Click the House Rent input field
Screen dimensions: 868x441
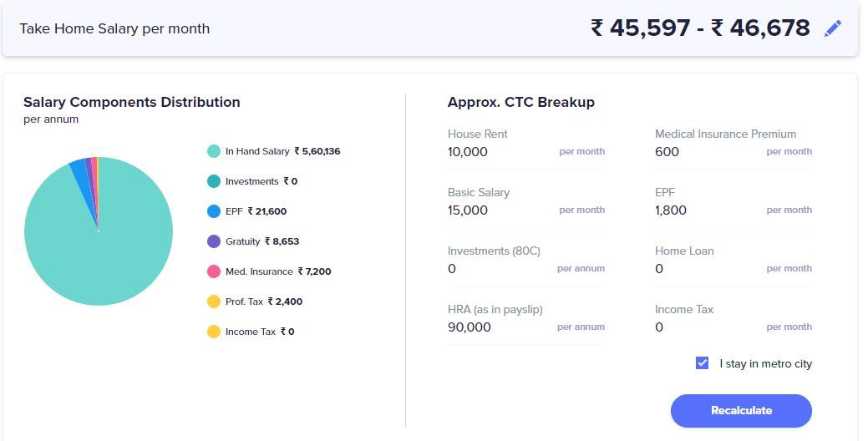click(500, 152)
